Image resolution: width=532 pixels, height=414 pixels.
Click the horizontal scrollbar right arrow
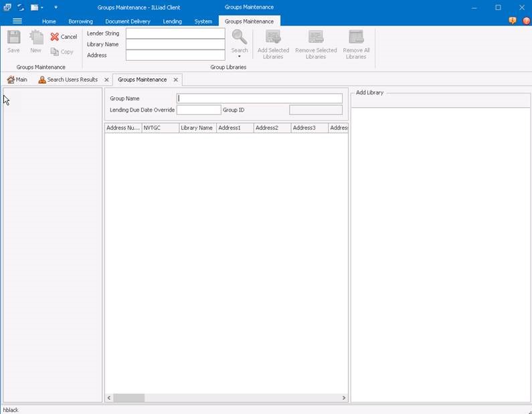(344, 398)
